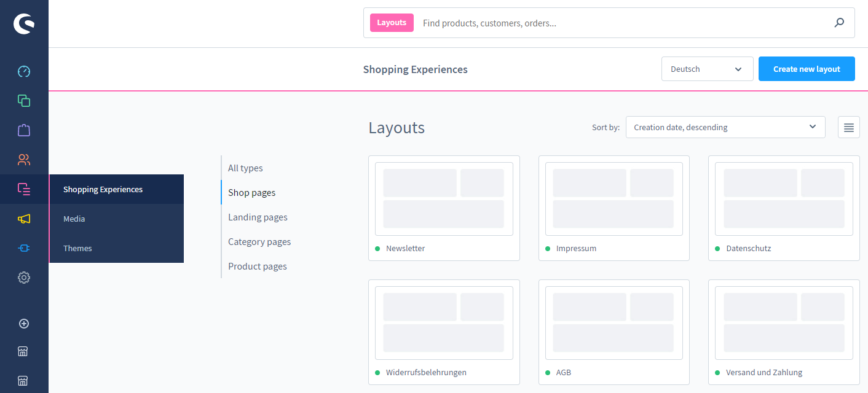Image resolution: width=868 pixels, height=393 pixels.
Task: Open the Marketing megaphone icon
Action: (24, 219)
